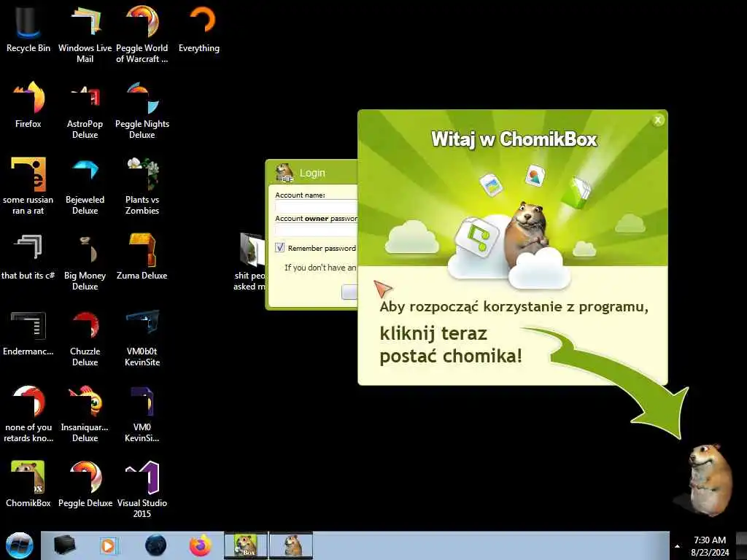The image size is (747, 560).
Task: Switch to ChomikBox 'Box' taskbar window
Action: click(x=246, y=545)
